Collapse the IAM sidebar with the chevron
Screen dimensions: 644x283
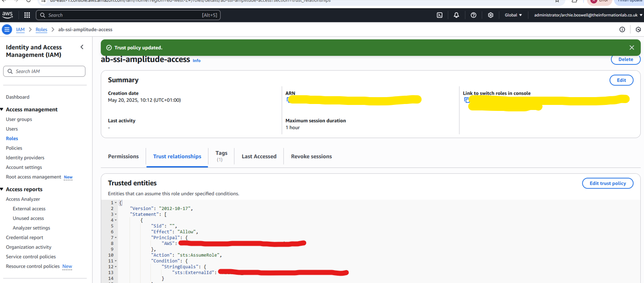point(82,47)
